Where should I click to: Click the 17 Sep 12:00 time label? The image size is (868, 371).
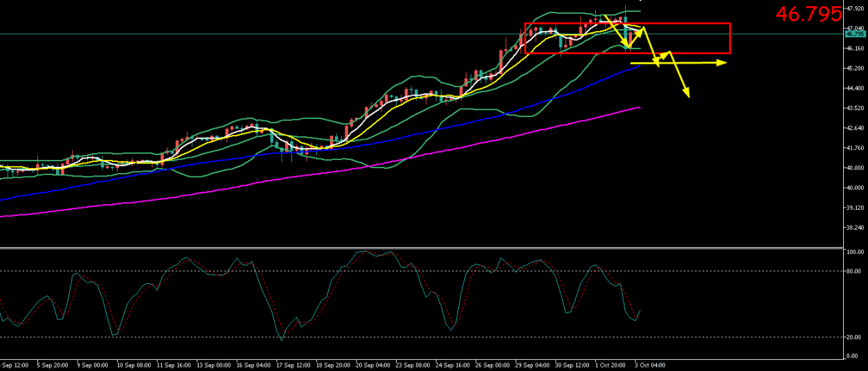[x=291, y=364]
